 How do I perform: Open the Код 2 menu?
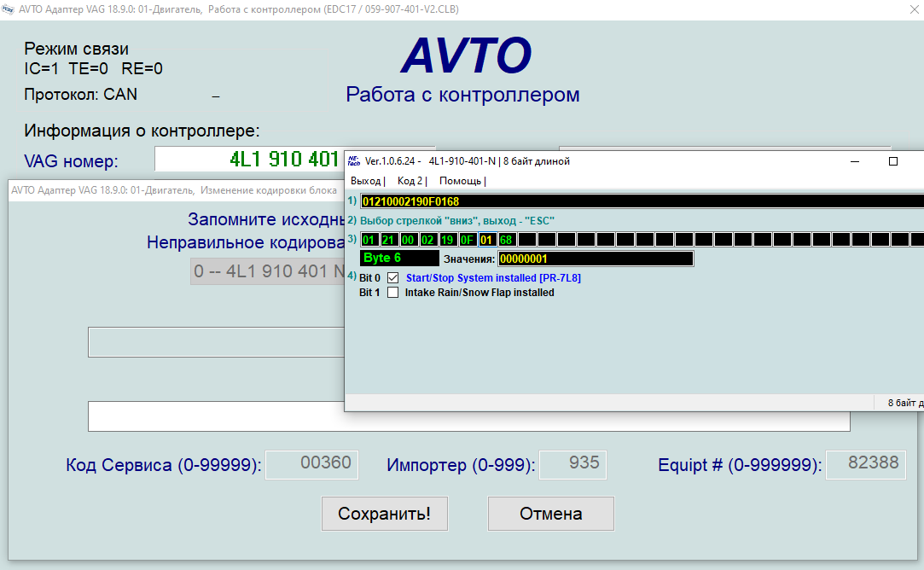(x=410, y=181)
